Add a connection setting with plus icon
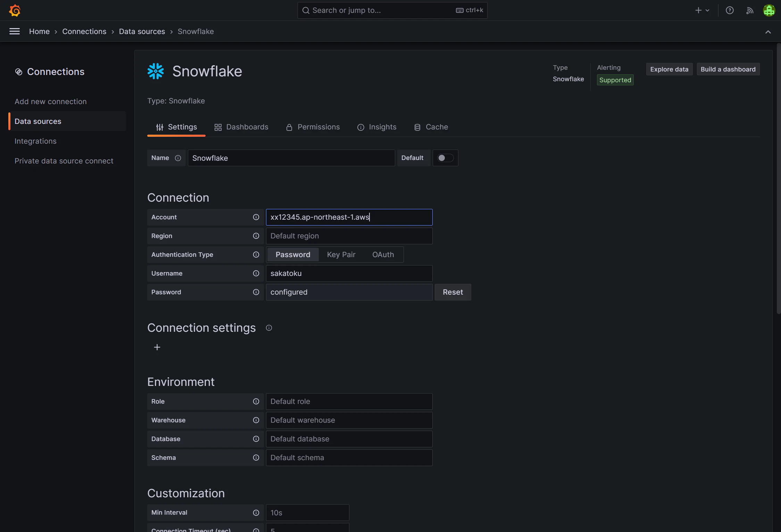Screen dimensions: 781x532 pos(157,347)
